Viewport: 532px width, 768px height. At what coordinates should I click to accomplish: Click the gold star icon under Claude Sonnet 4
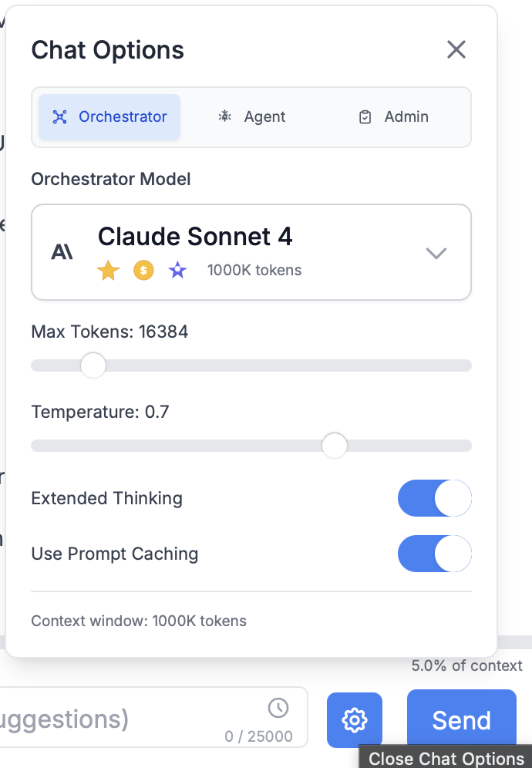point(109,271)
